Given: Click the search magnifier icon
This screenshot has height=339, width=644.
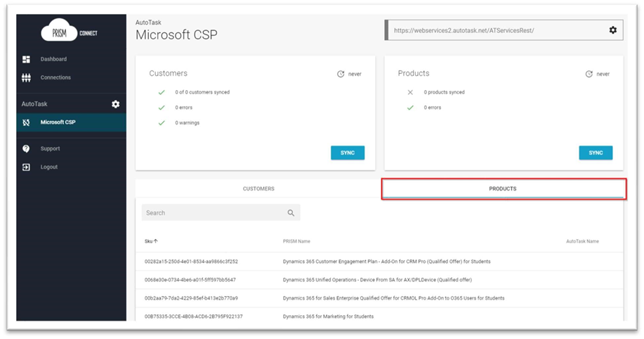Looking at the screenshot, I should pos(291,213).
